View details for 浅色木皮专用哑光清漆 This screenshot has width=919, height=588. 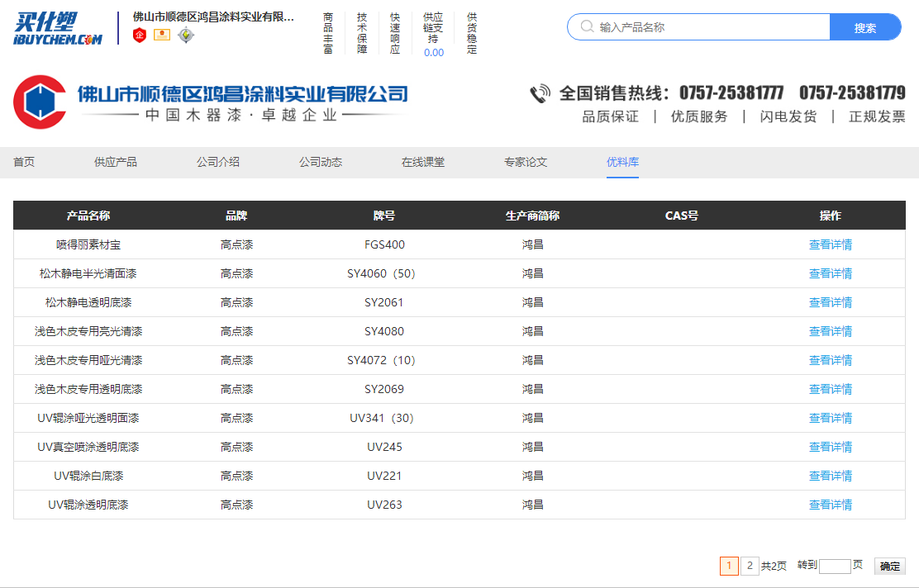(x=831, y=360)
